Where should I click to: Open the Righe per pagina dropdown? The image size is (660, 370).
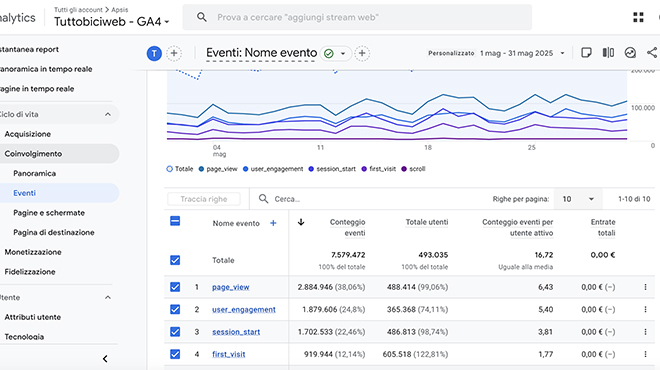point(578,199)
